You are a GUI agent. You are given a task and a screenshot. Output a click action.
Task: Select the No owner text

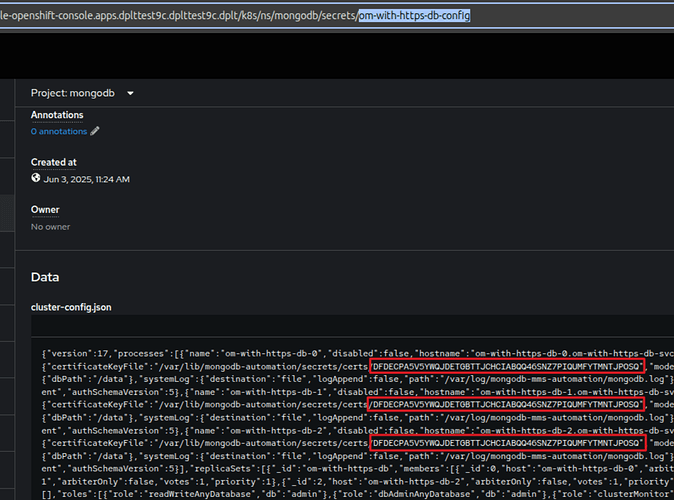point(50,227)
